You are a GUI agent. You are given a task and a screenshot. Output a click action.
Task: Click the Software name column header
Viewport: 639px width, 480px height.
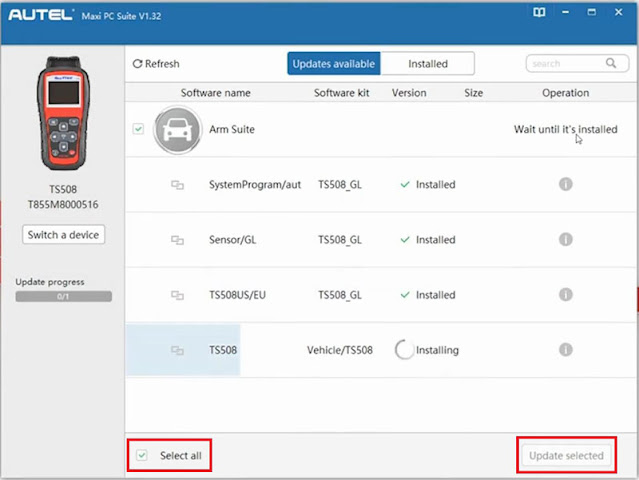pyautogui.click(x=216, y=93)
